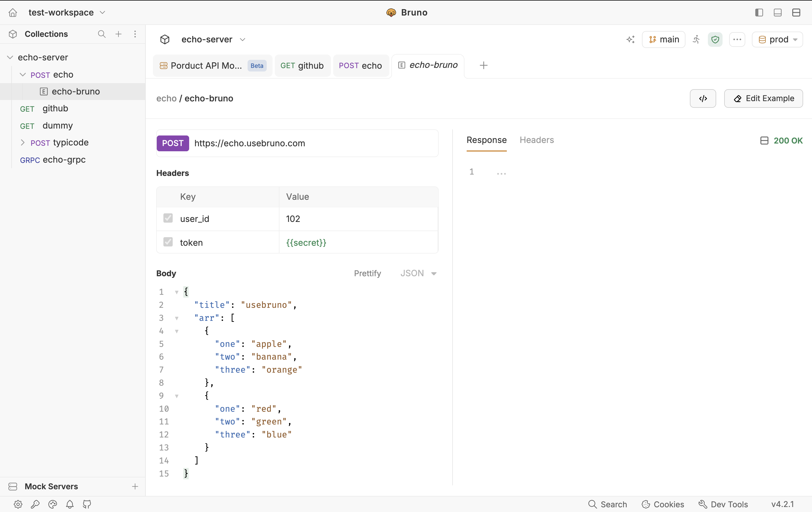Open the main git branch button
The image size is (812, 512).
click(x=664, y=39)
